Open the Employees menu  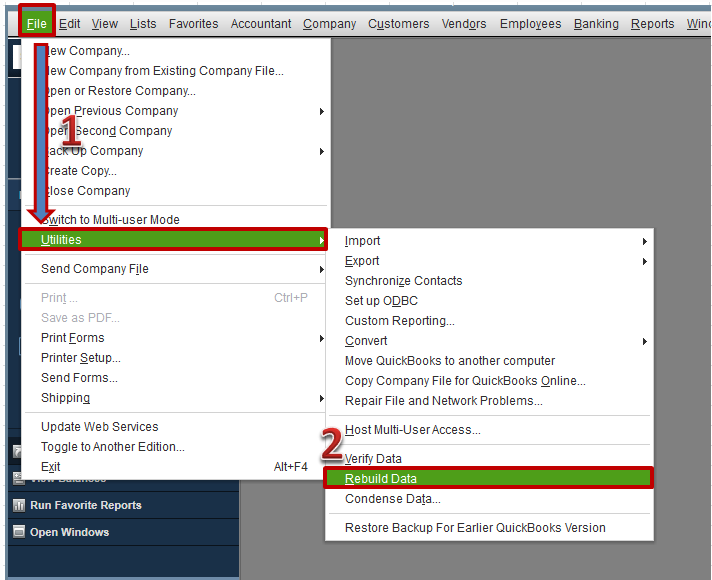click(x=530, y=24)
